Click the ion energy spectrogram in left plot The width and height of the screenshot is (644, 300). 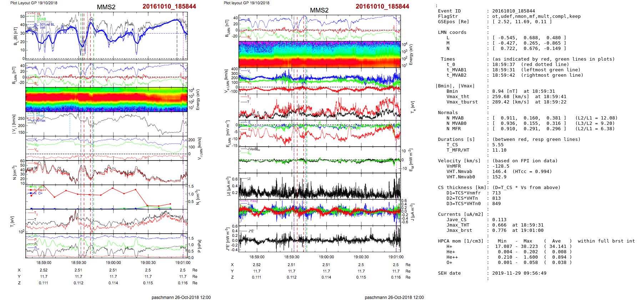click(106, 99)
